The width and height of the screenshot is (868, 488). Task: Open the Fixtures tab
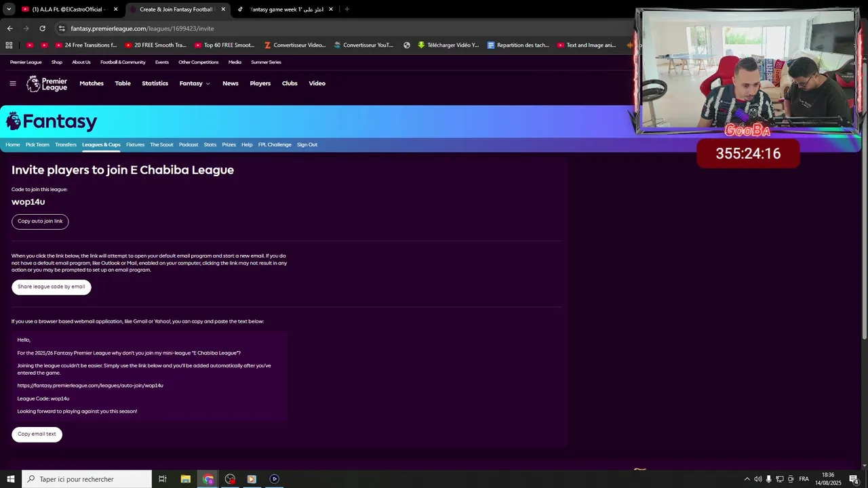[x=135, y=144]
